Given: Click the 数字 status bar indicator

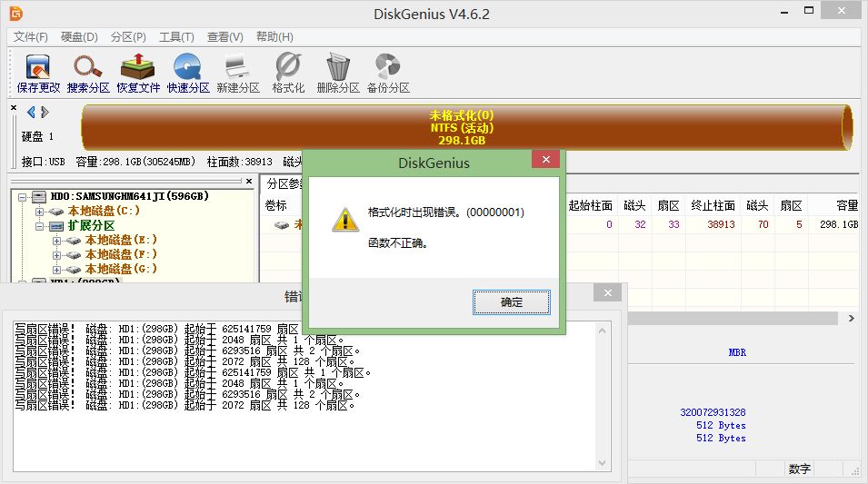Looking at the screenshot, I should [x=799, y=469].
